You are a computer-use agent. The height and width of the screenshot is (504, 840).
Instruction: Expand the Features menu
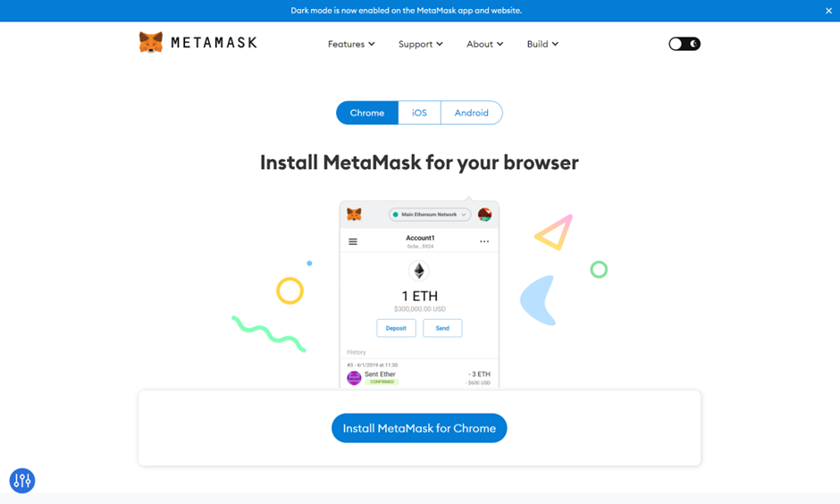click(351, 44)
